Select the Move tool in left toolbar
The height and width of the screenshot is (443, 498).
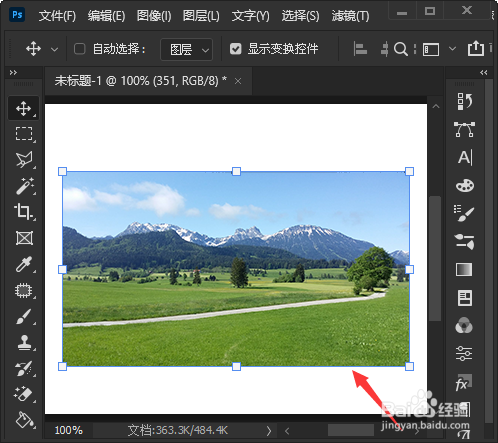click(23, 108)
